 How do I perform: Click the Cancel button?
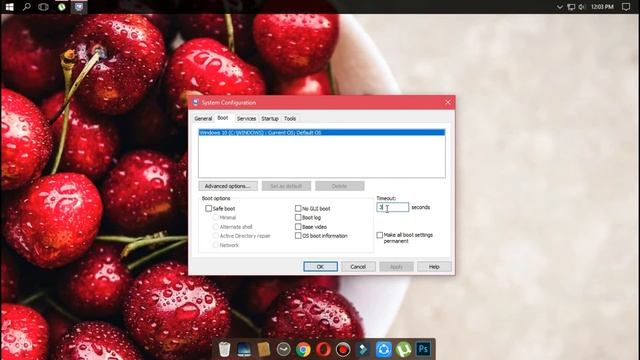pos(358,267)
